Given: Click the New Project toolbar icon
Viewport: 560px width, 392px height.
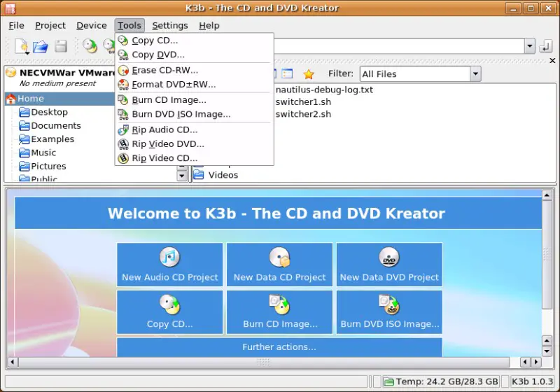Looking at the screenshot, I should 22,46.
